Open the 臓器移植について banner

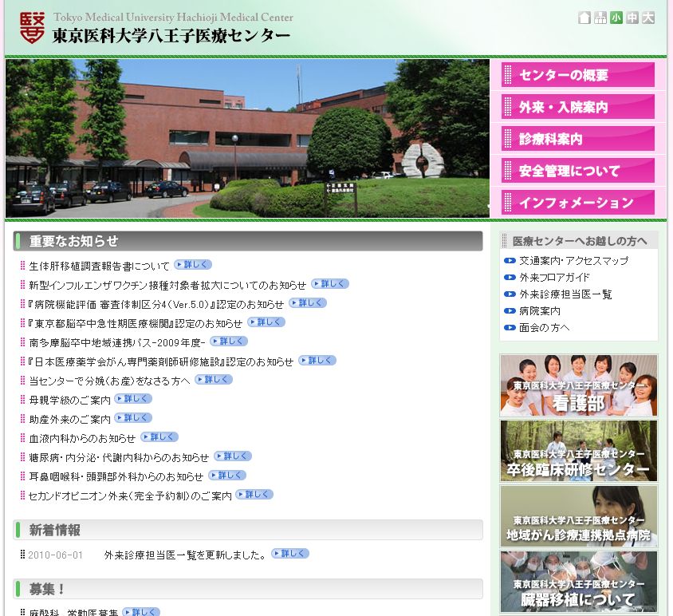click(x=579, y=582)
